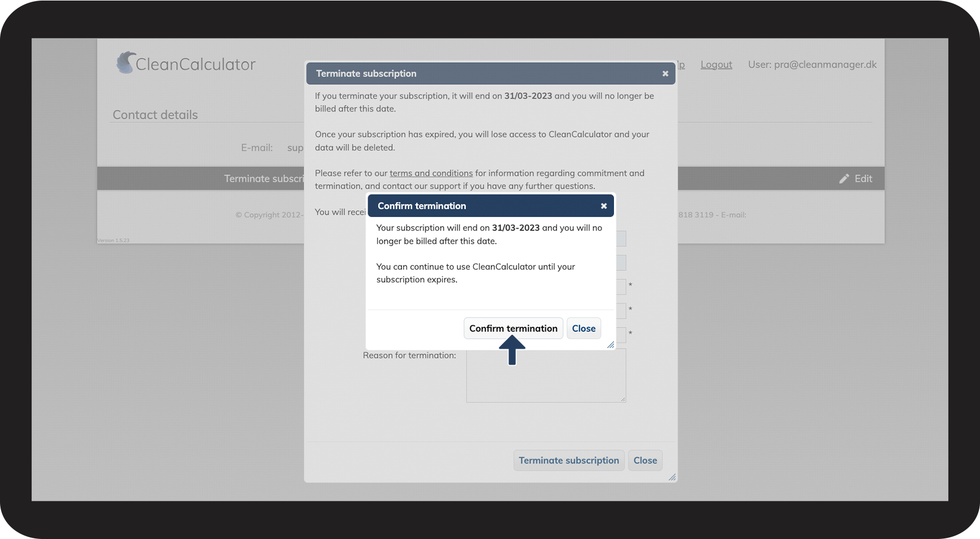Click the X on Terminate subscription dialog
The height and width of the screenshot is (539, 980).
(665, 74)
